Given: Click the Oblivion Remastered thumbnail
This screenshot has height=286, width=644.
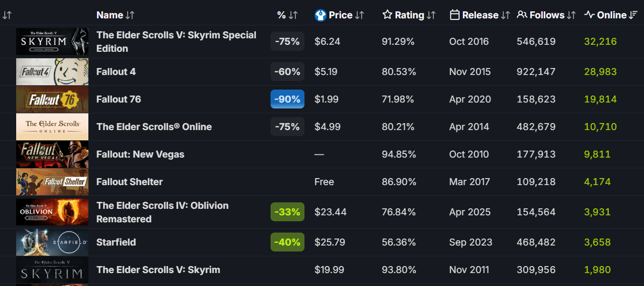Looking at the screenshot, I should [52, 212].
